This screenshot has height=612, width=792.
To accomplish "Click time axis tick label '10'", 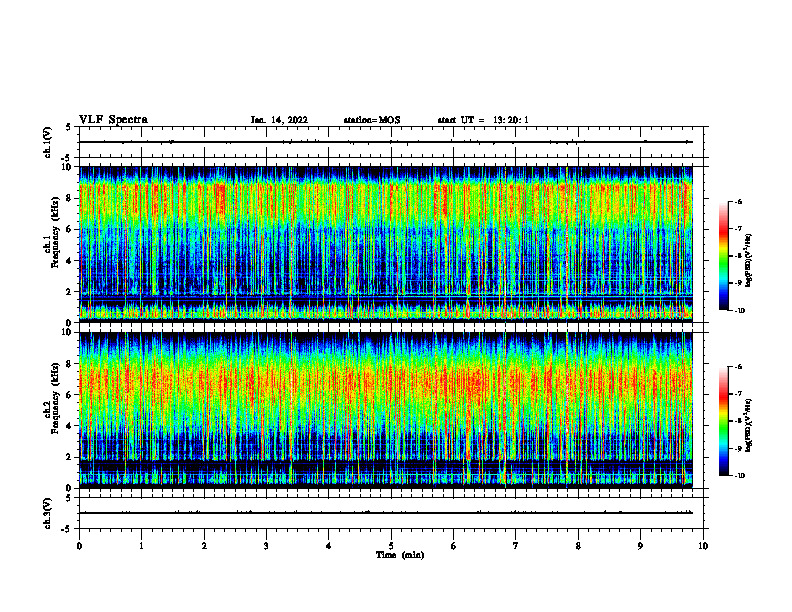I will click(703, 546).
